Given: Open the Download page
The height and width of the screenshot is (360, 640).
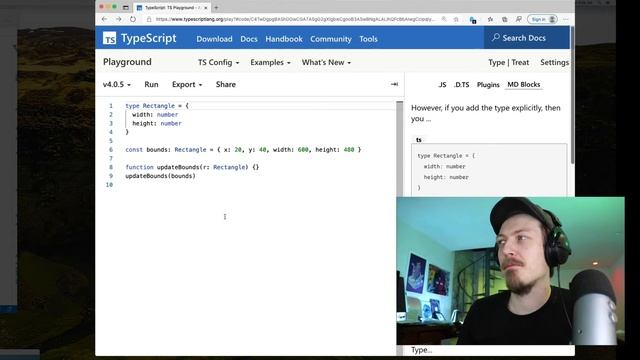Looking at the screenshot, I should (x=214, y=39).
